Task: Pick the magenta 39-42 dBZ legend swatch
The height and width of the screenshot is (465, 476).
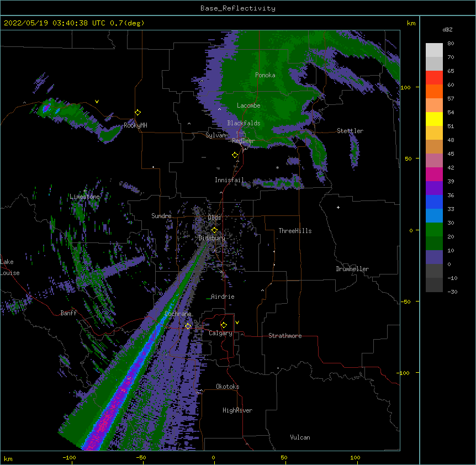Action: [x=434, y=174]
